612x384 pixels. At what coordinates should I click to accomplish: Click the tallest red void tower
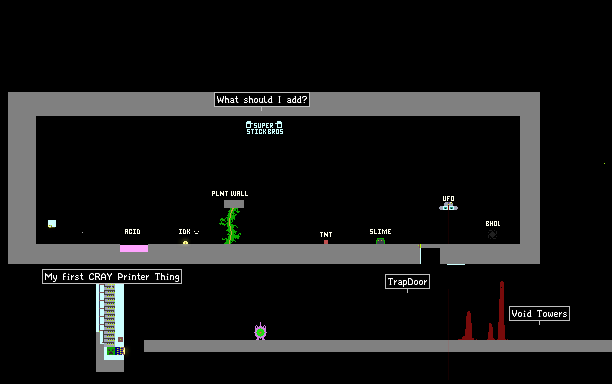pos(502,311)
